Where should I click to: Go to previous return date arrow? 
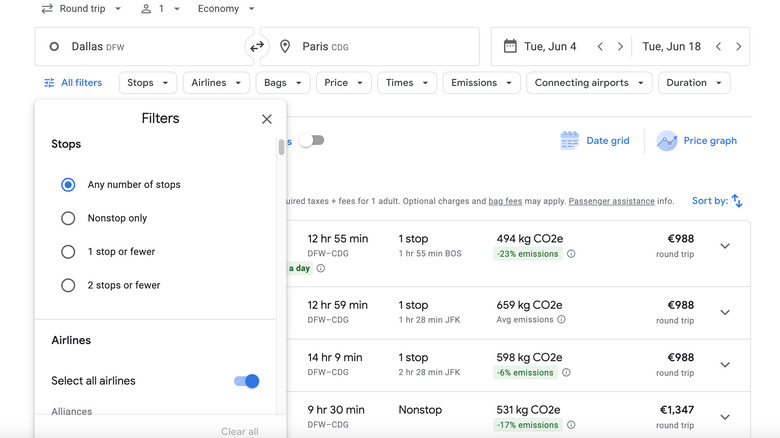tap(718, 46)
